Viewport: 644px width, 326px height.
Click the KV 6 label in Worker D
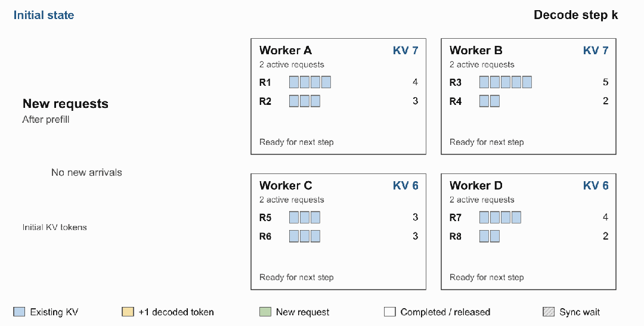(x=596, y=185)
